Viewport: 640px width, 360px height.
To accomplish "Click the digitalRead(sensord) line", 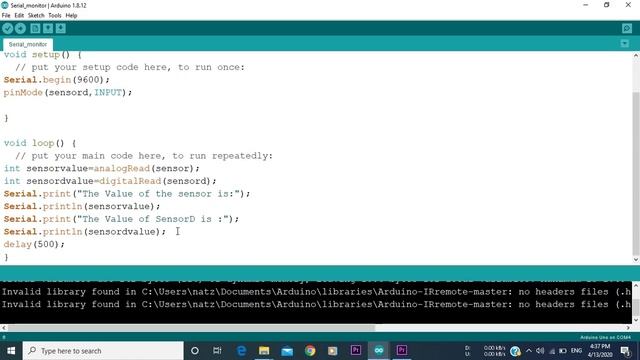I will click(110, 181).
